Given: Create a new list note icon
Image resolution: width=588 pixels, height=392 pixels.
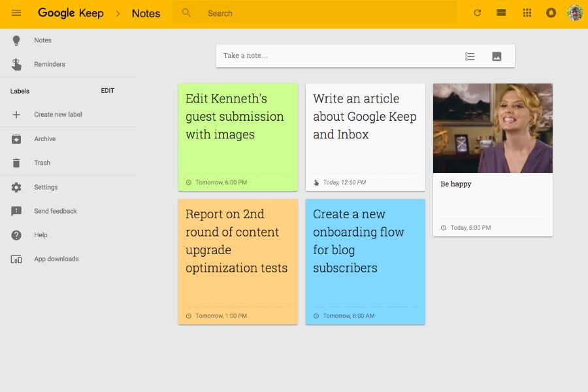Looking at the screenshot, I should click(x=470, y=56).
